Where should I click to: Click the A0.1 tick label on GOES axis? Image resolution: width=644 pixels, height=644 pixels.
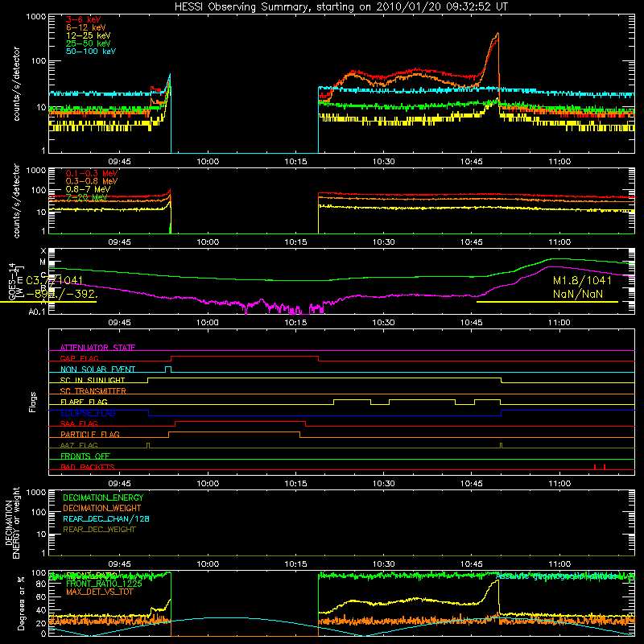coord(36,312)
